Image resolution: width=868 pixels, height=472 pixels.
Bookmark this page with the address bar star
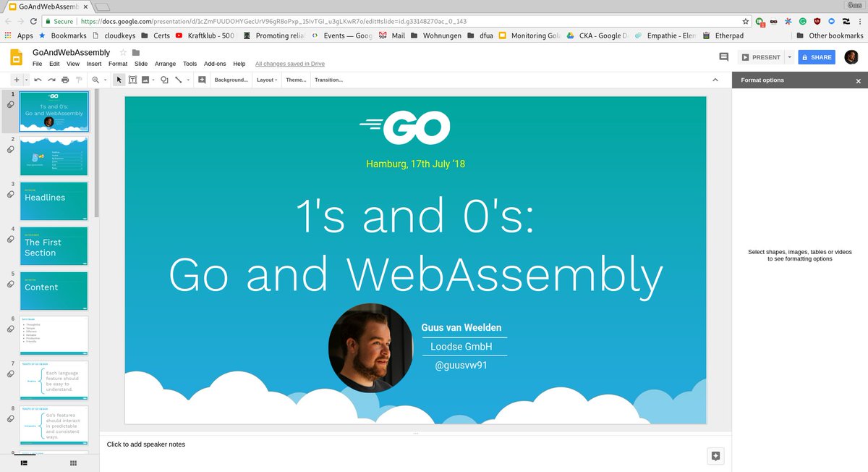(746, 21)
